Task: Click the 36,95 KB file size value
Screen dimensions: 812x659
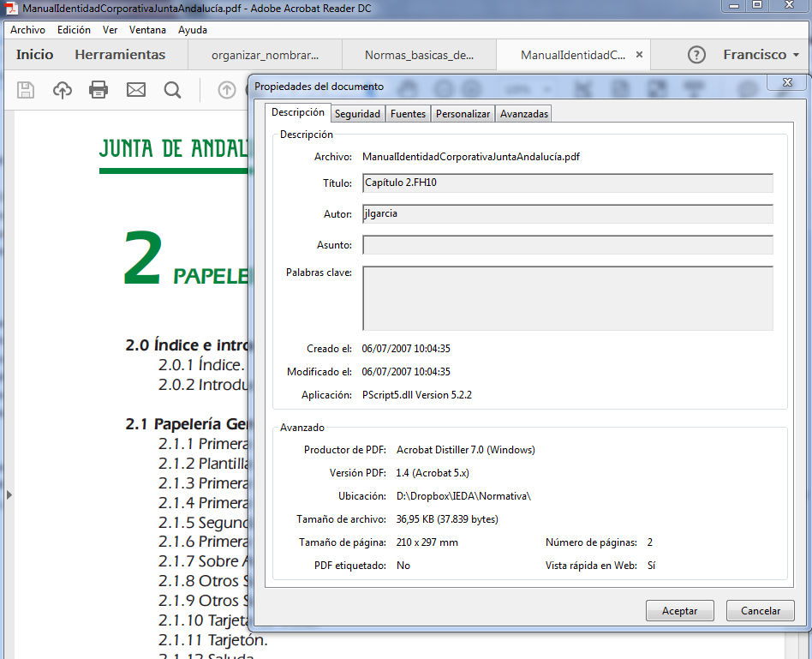Action: click(x=447, y=519)
